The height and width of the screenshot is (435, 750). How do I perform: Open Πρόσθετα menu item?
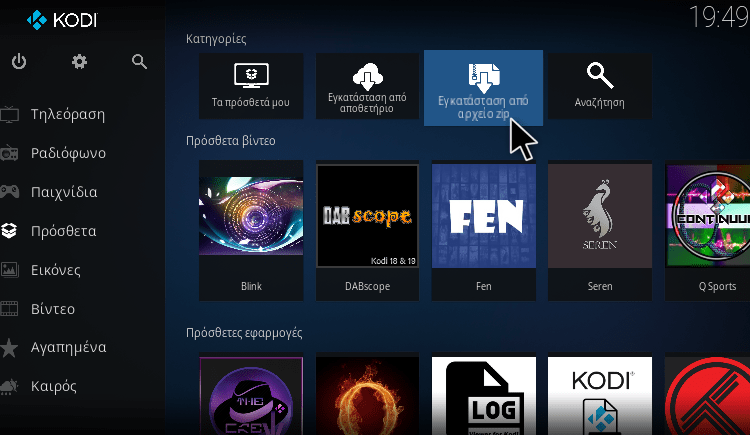[64, 232]
